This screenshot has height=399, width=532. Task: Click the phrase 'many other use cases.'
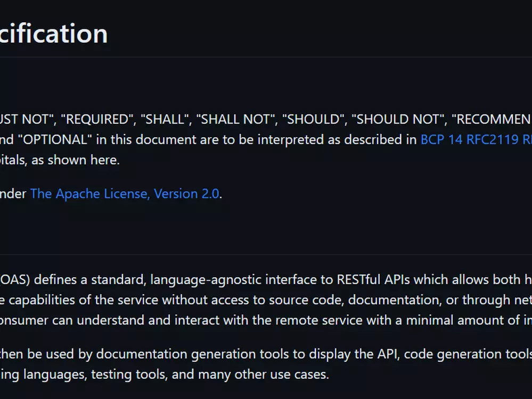[263, 375]
